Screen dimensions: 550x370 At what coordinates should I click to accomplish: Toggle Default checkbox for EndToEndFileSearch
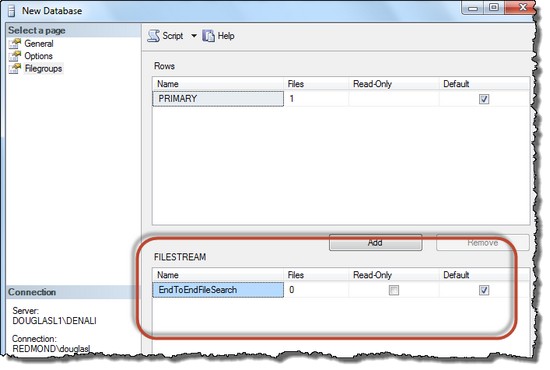click(484, 290)
